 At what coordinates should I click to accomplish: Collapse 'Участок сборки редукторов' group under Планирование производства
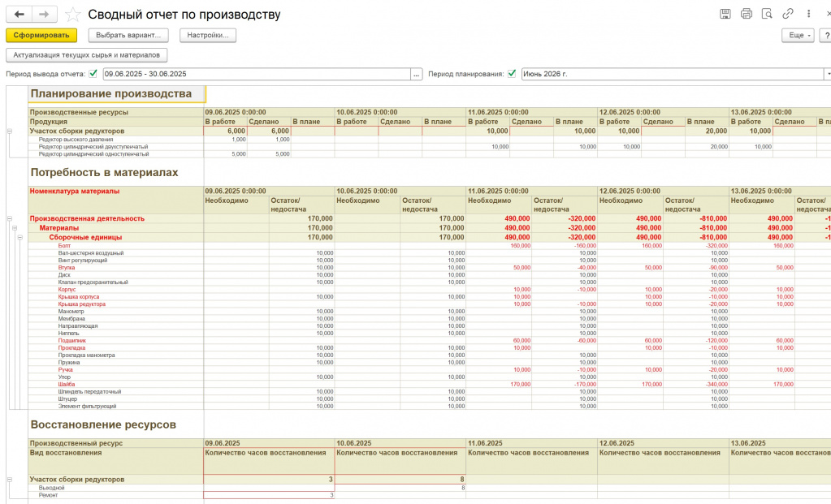(x=10, y=131)
